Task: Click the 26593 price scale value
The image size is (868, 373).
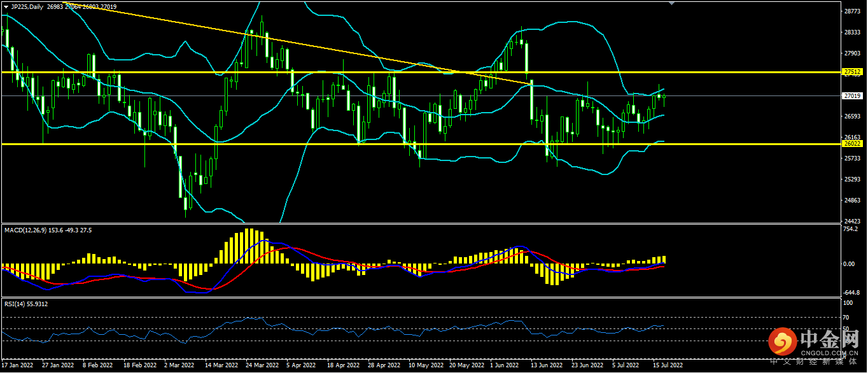Action: (x=851, y=116)
